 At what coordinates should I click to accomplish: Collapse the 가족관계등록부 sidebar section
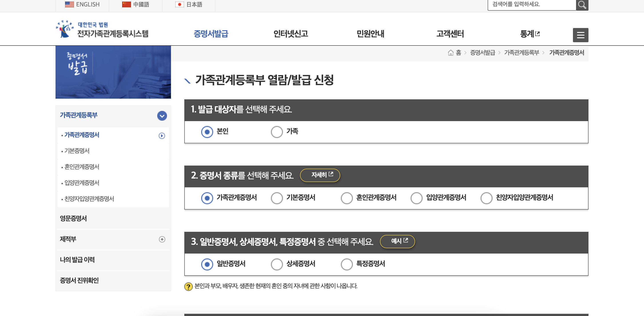pyautogui.click(x=162, y=116)
